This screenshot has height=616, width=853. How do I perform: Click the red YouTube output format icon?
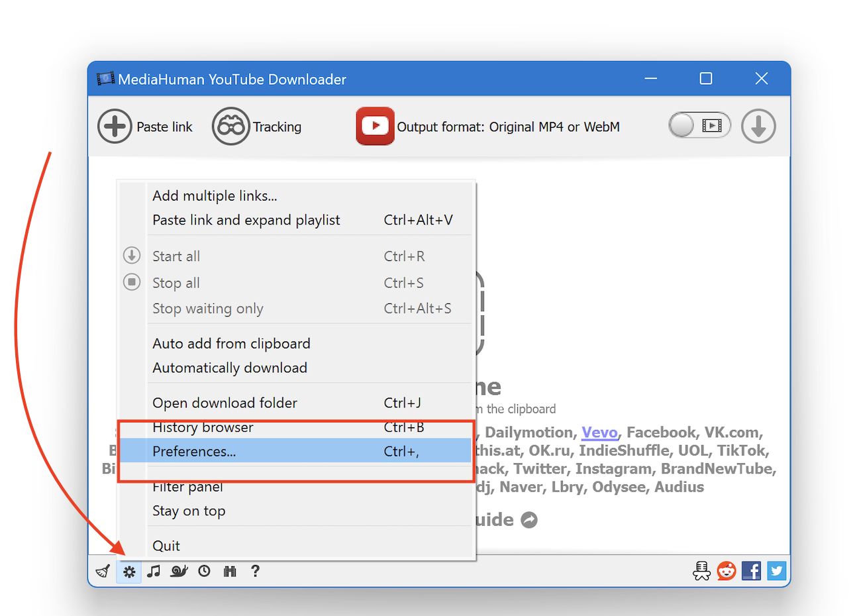[375, 126]
